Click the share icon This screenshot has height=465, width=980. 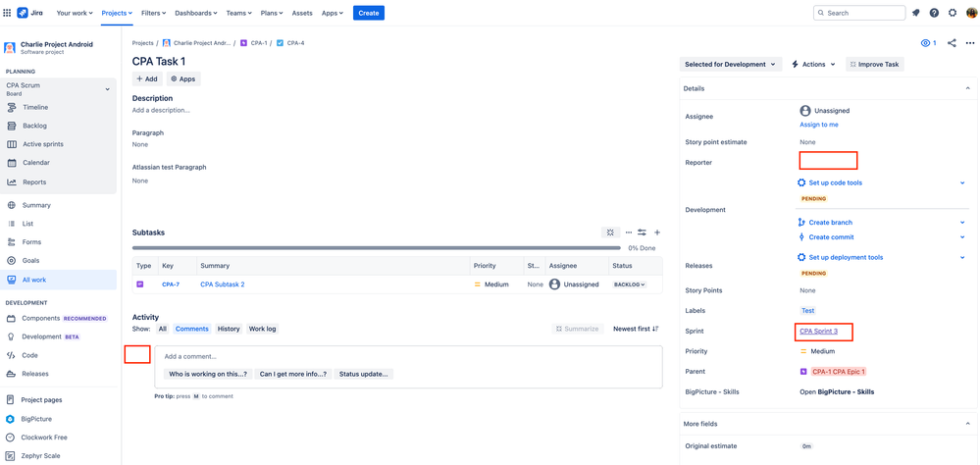tap(952, 43)
